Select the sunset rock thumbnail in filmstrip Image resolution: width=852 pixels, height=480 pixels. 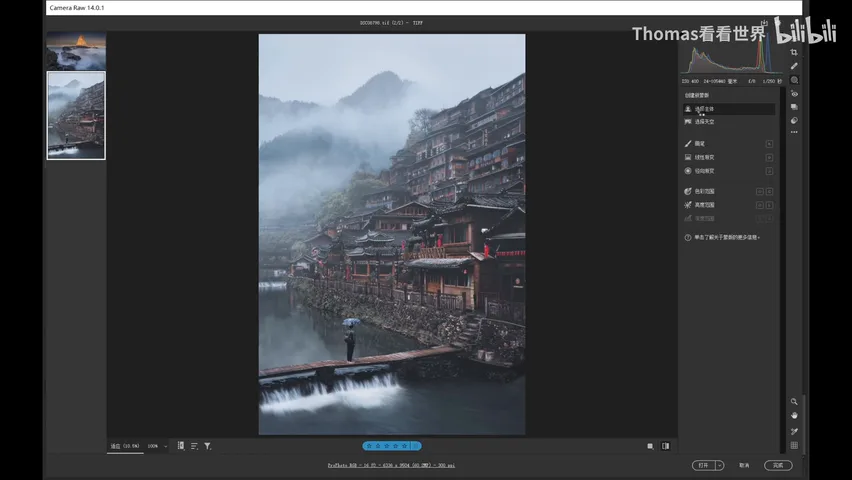(x=76, y=51)
